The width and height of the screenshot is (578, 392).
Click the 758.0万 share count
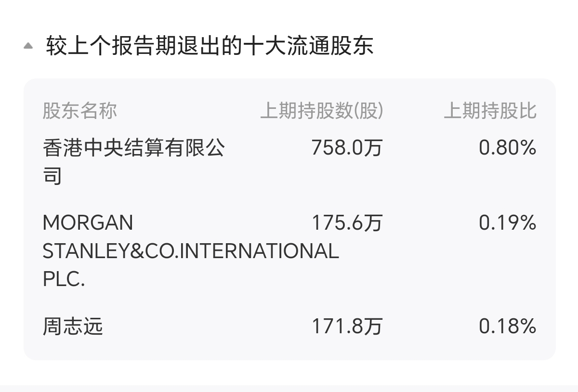[347, 147]
